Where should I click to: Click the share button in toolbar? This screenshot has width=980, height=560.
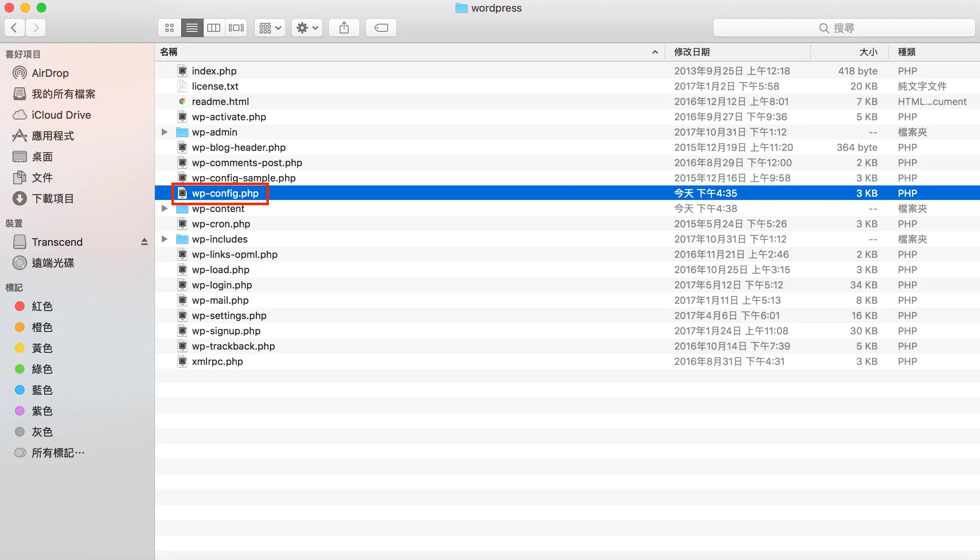point(344,28)
